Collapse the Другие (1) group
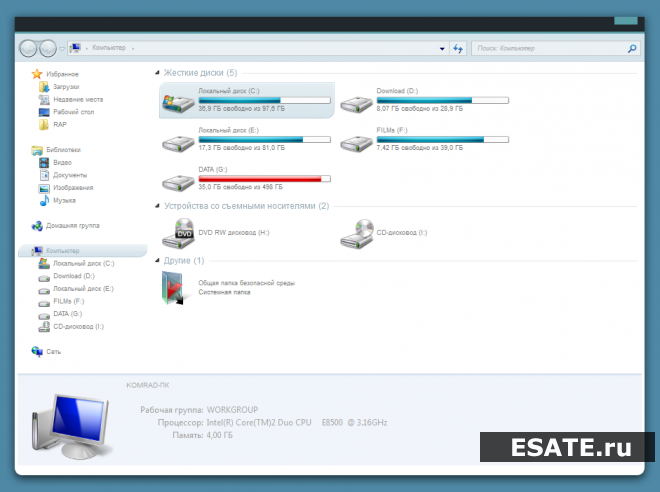 pyautogui.click(x=157, y=261)
